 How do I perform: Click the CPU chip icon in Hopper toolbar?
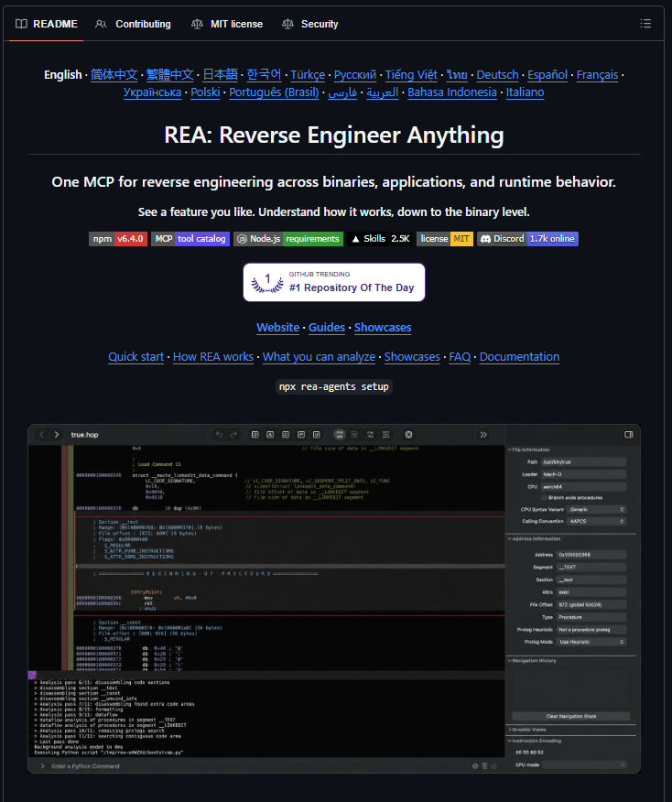click(408, 435)
